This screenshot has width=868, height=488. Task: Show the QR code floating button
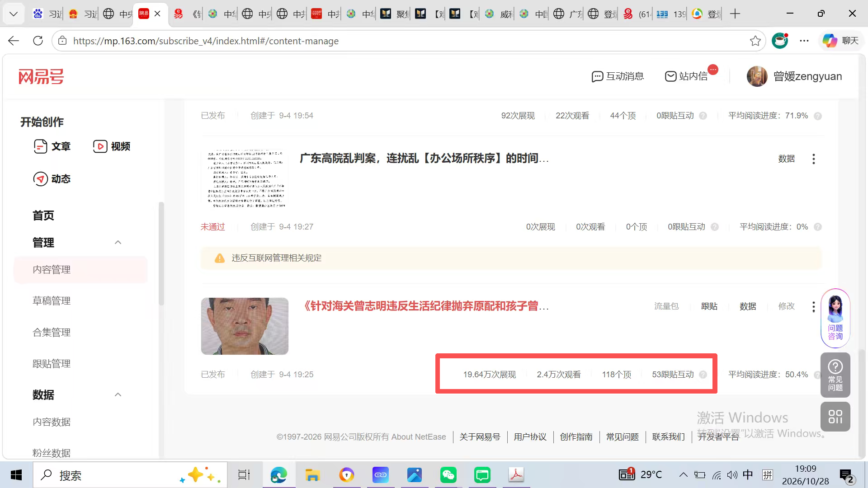pos(835,417)
